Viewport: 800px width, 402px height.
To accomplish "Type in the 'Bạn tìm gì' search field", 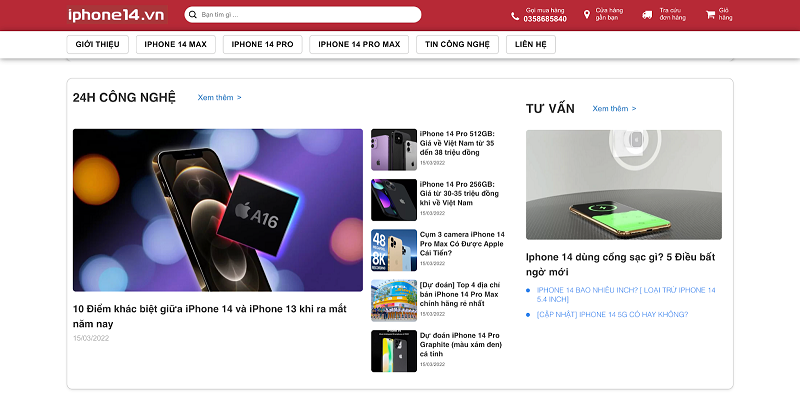I will [300, 15].
